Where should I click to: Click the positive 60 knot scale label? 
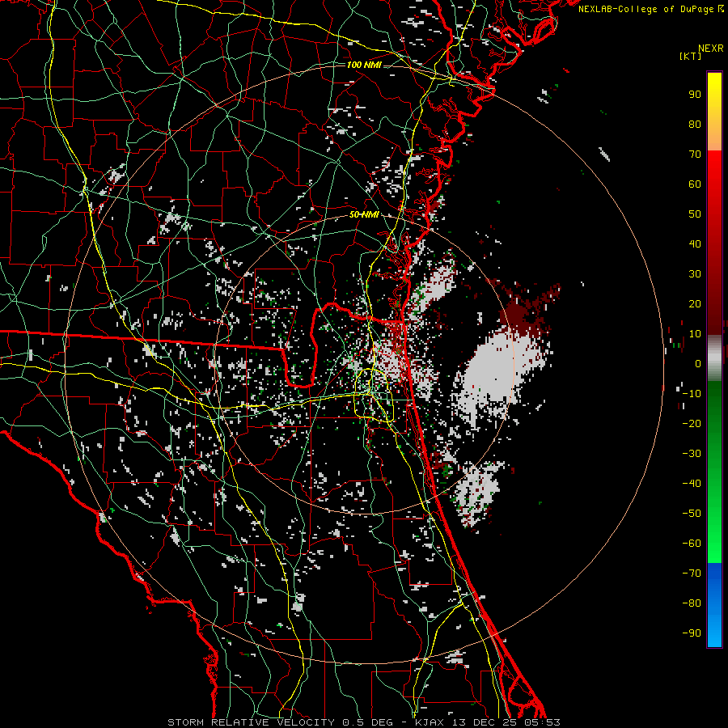695,184
